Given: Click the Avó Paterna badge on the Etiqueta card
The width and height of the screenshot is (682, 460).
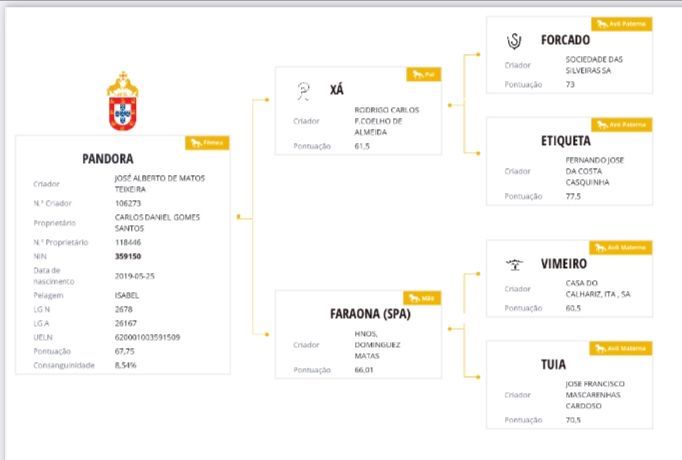Looking at the screenshot, I should coord(622,124).
